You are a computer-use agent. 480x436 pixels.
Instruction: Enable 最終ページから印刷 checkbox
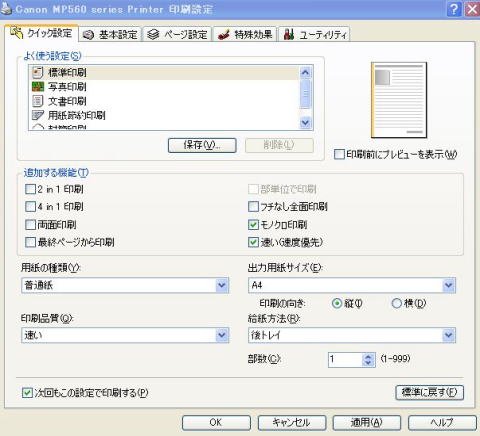coord(30,242)
